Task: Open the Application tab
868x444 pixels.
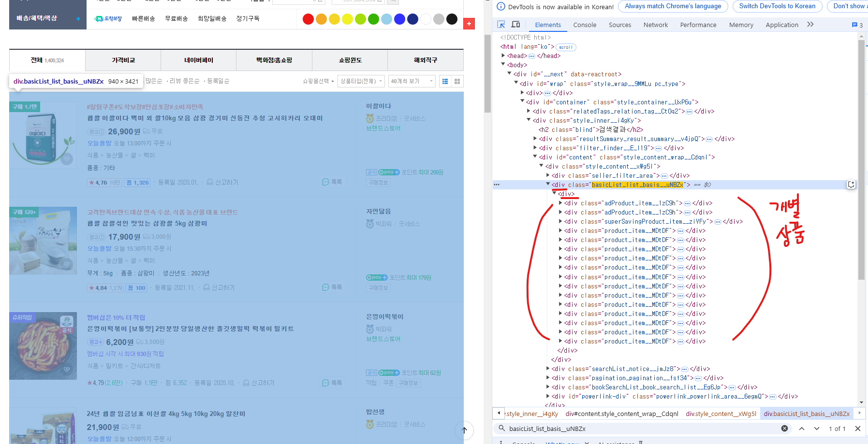Action: coord(782,25)
